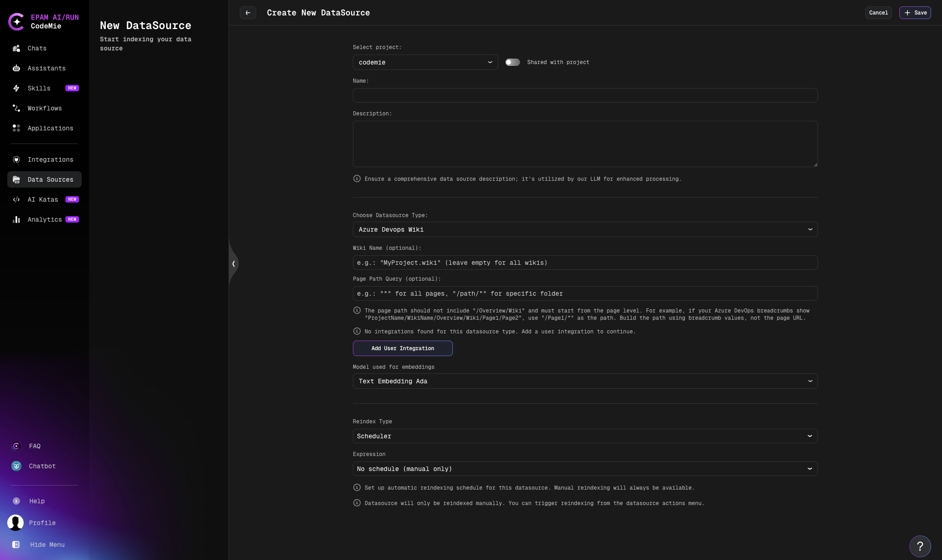Click the Workflows icon in sidebar
This screenshot has width=942, height=560.
(x=16, y=108)
